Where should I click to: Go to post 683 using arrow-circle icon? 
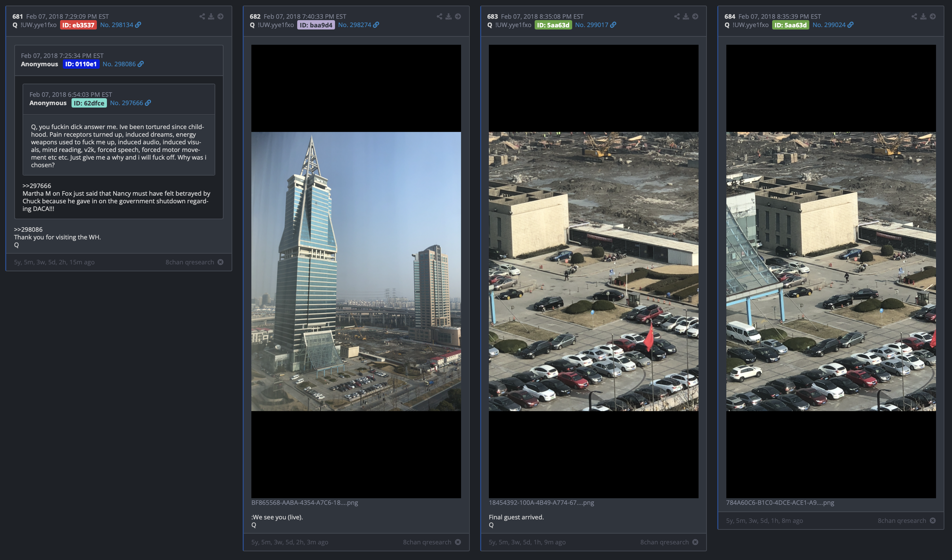point(695,16)
